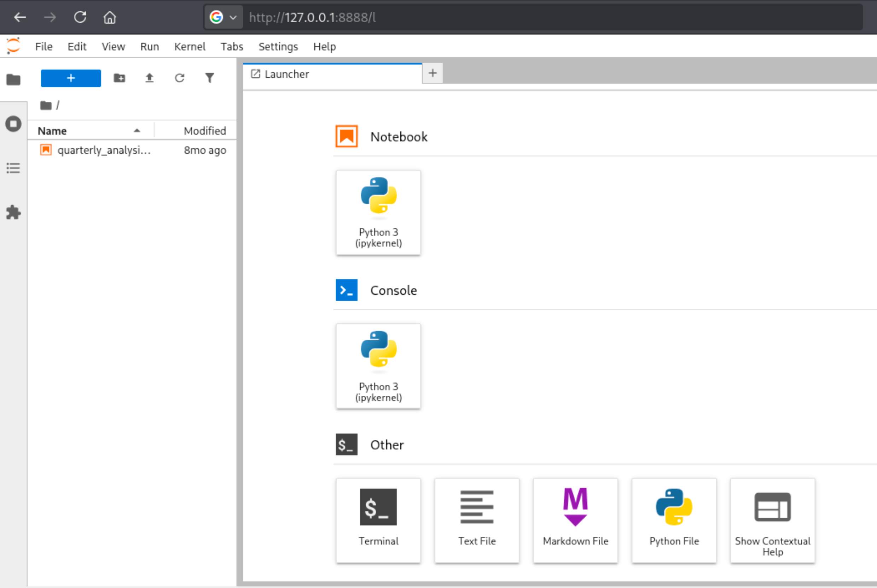Open the Kernel menu
Image resolution: width=877 pixels, height=588 pixels.
[x=190, y=47]
